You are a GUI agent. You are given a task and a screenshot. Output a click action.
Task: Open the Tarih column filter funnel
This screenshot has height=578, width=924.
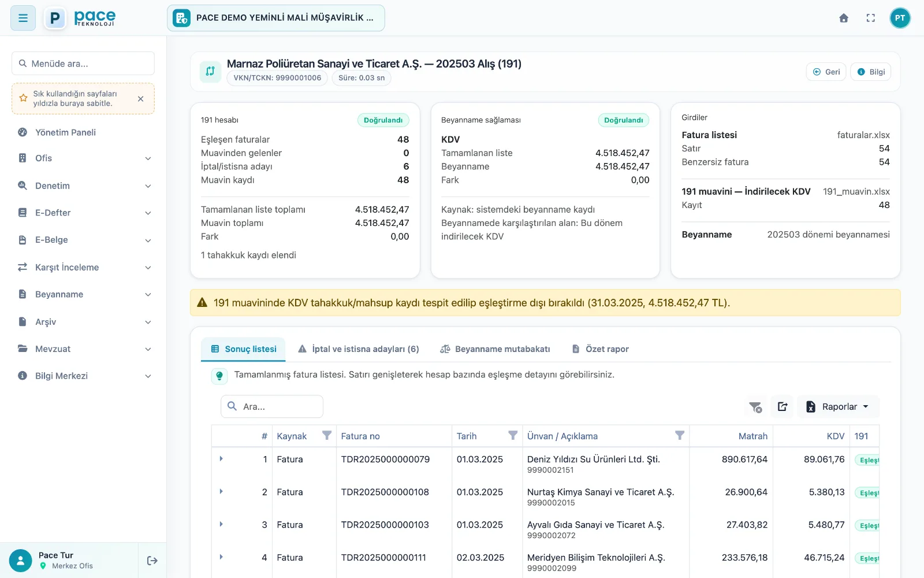(x=512, y=436)
